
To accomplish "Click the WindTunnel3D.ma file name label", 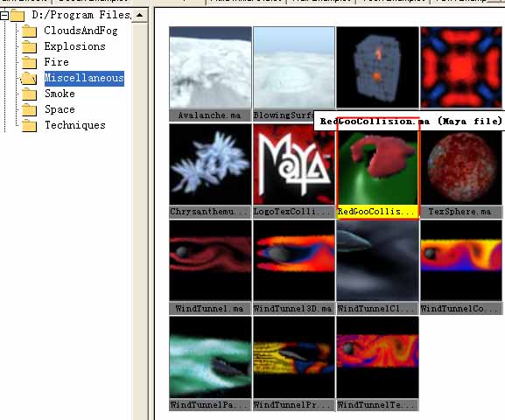I will (x=294, y=309).
